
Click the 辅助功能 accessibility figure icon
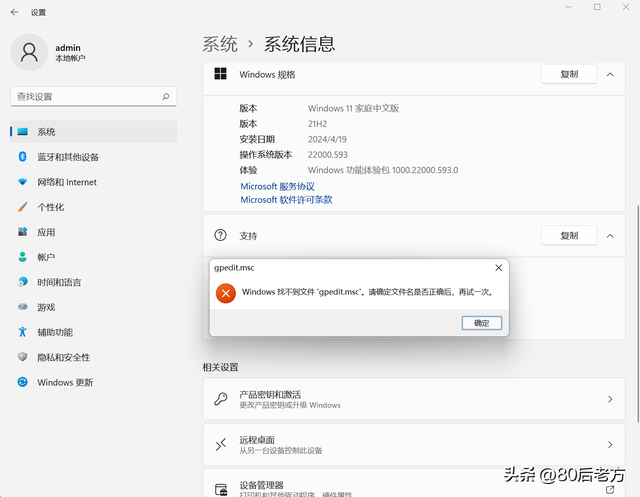(22, 332)
